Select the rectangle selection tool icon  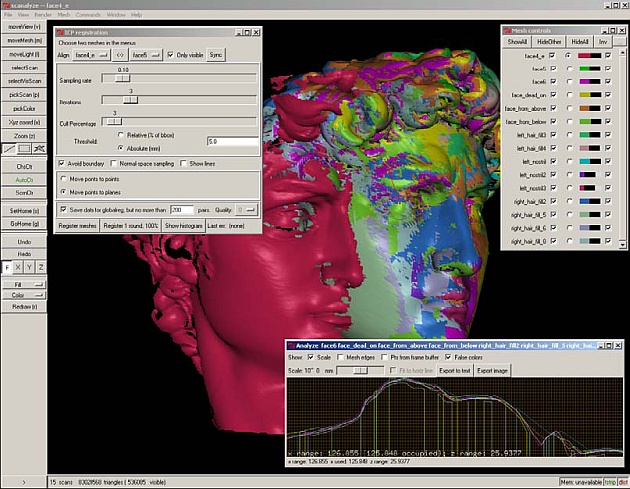24,149
